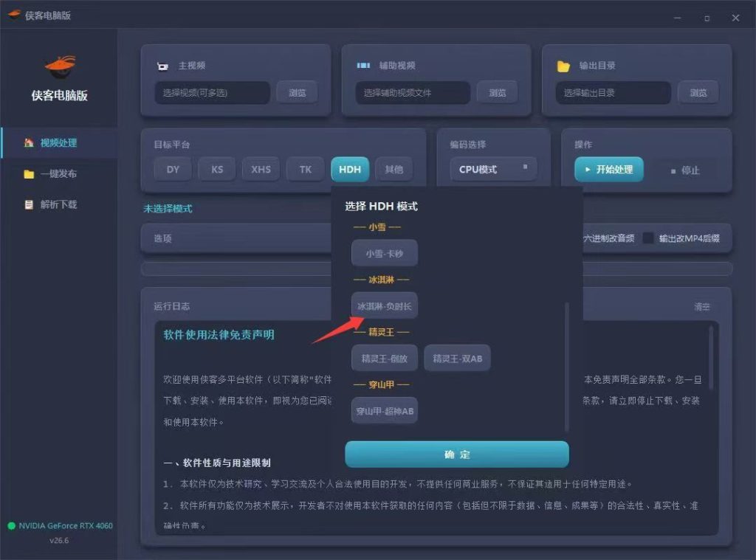The height and width of the screenshot is (560, 756).
Task: Click the NVIDIA GeForce RTX 4060 label
Action: 66,526
